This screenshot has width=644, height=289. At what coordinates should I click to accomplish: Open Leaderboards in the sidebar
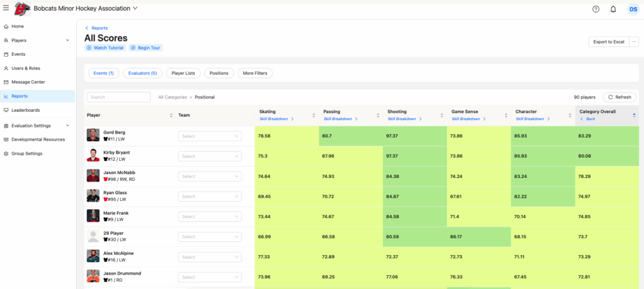pyautogui.click(x=25, y=110)
